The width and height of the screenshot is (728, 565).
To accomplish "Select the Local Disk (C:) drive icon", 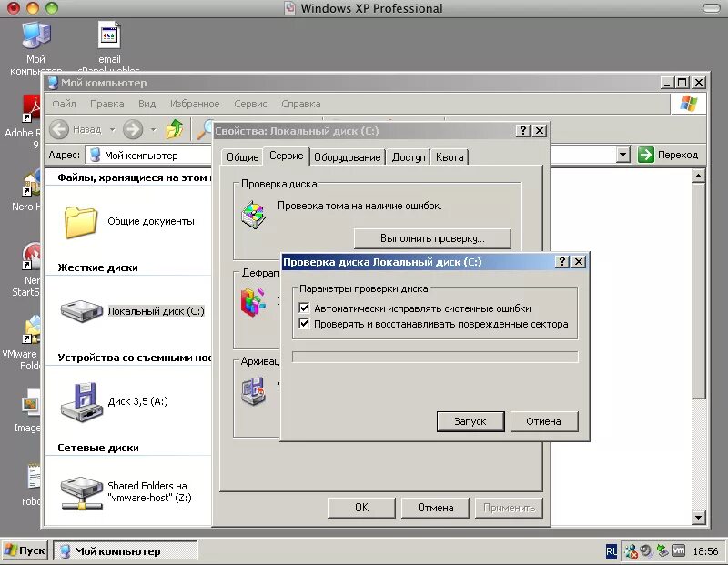I will (x=82, y=310).
